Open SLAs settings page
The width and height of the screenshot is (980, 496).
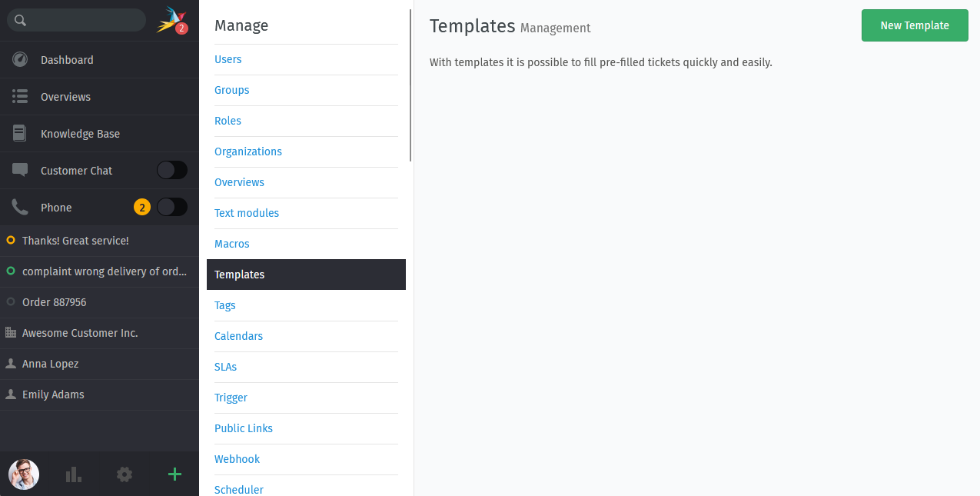[x=226, y=367]
